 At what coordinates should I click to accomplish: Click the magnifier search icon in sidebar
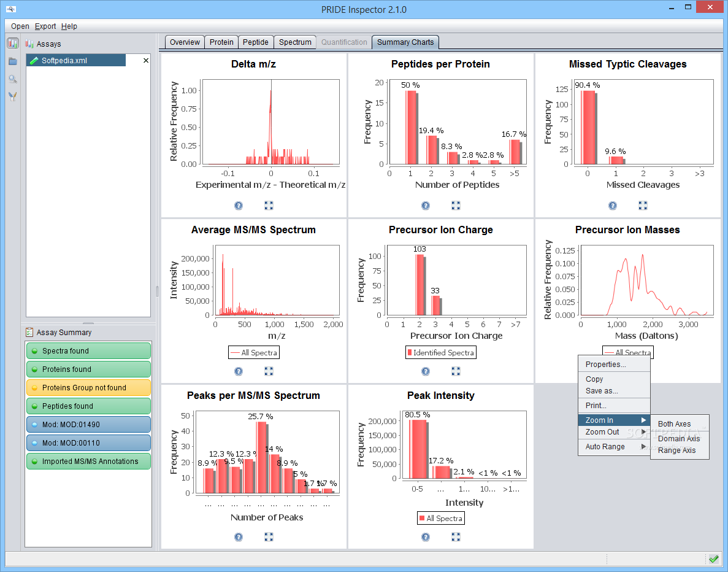pos(12,79)
